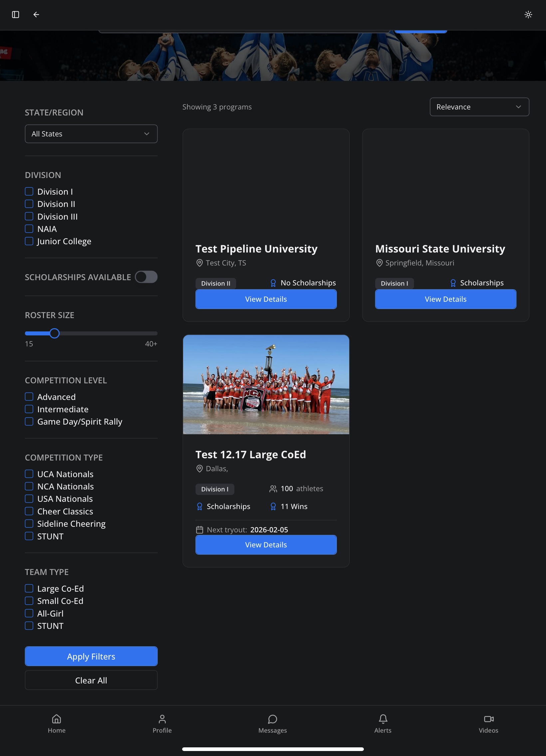The width and height of the screenshot is (546, 756).
Task: Go back with the arrow icon
Action: [x=36, y=14]
